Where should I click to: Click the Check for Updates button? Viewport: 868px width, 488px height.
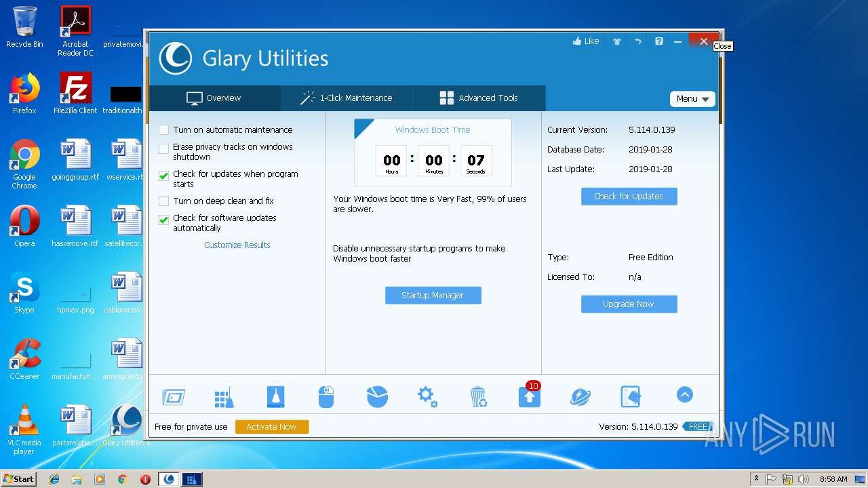[x=629, y=197]
